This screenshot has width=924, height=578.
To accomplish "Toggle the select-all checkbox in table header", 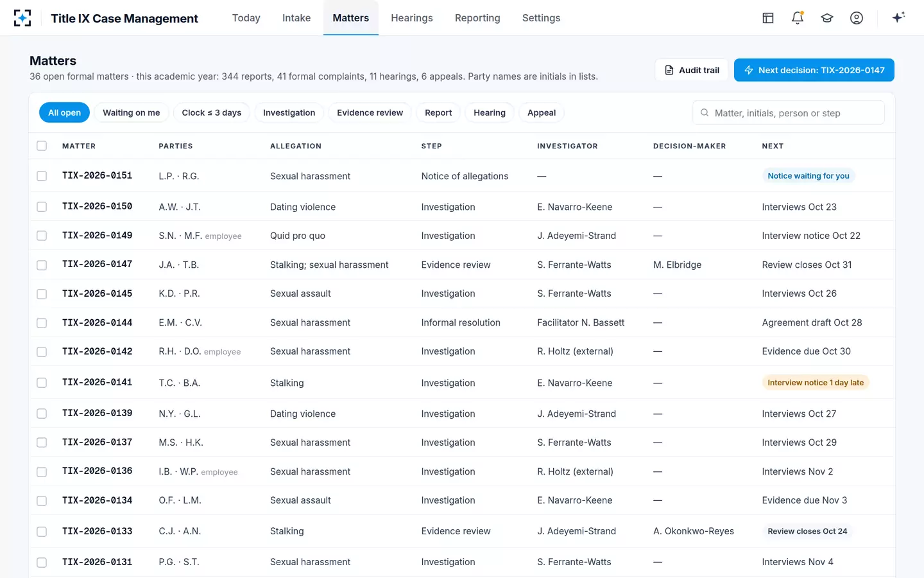I will click(x=42, y=146).
